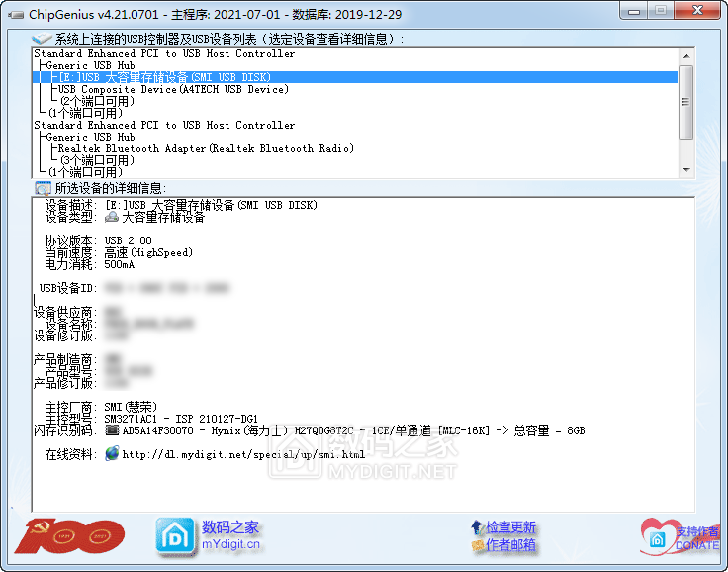Click the red 100 anniversary logo
Viewport: 728px width, 572px height.
coord(69,536)
